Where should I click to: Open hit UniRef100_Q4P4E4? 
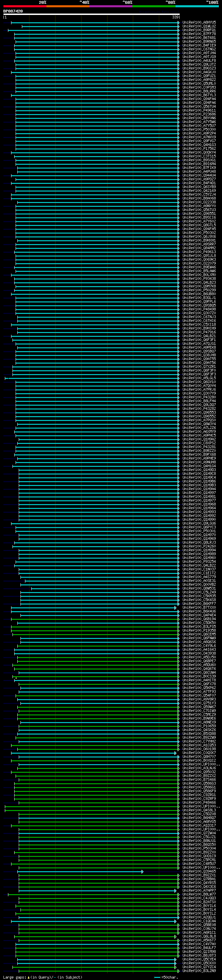[x=199, y=615]
